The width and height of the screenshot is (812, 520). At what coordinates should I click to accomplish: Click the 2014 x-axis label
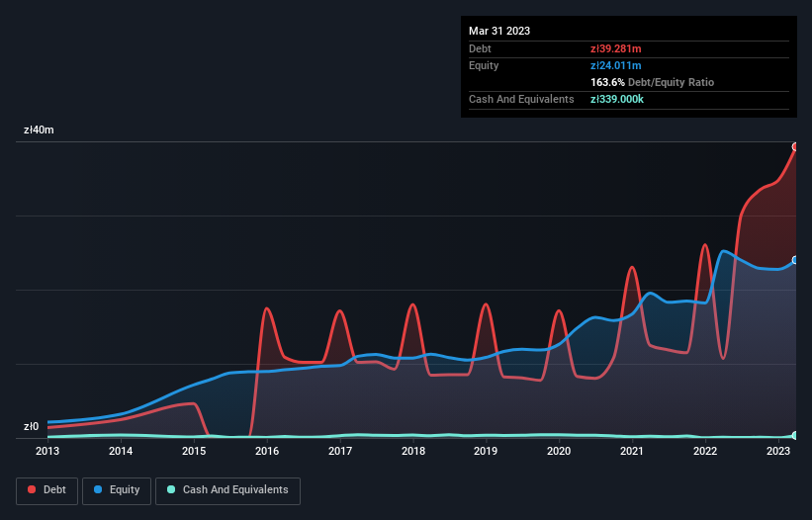121,451
